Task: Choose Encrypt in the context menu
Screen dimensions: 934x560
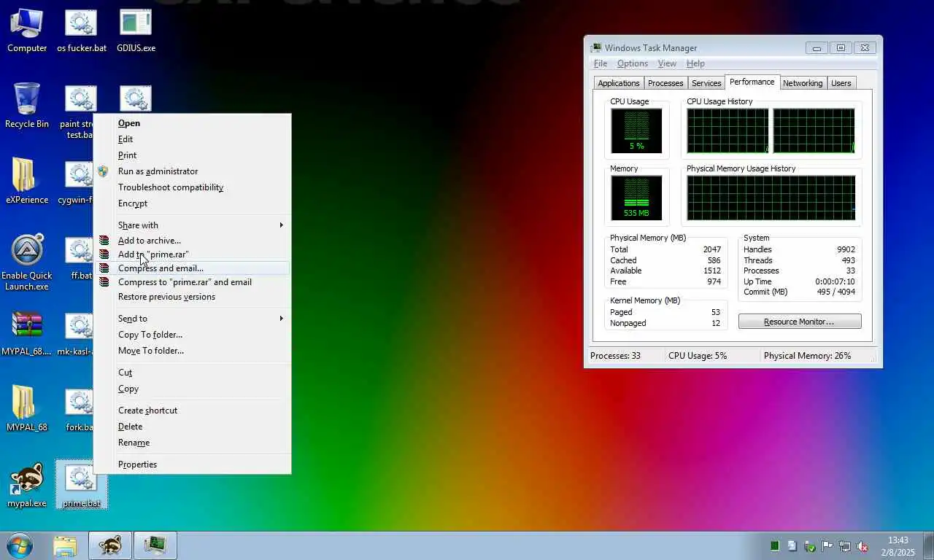Action: pyautogui.click(x=193, y=203)
